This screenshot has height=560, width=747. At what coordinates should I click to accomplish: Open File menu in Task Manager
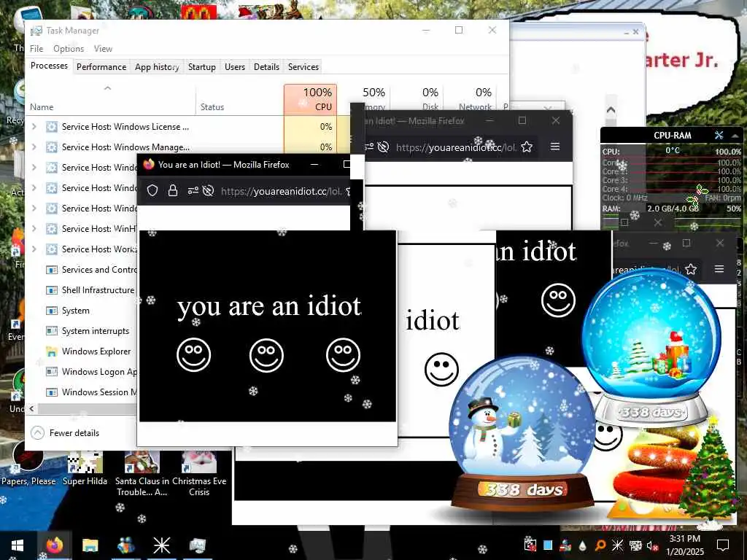36,49
